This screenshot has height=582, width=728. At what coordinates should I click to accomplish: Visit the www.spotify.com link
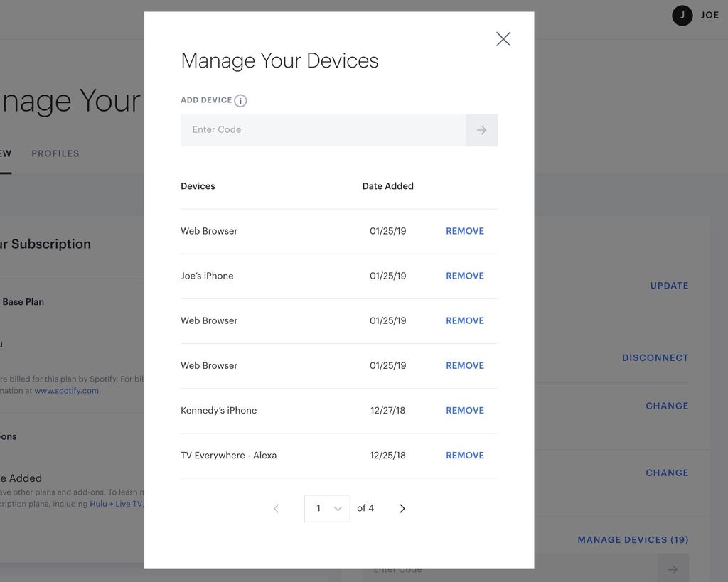tap(66, 389)
